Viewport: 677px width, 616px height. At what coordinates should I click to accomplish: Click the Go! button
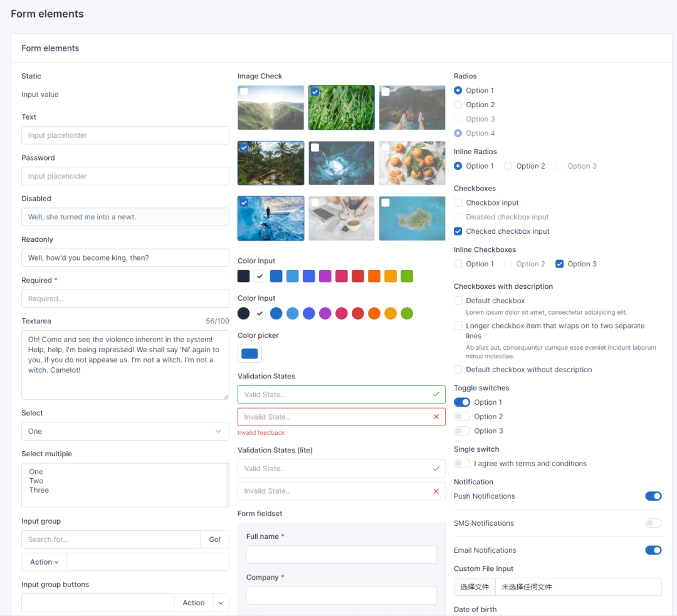[x=214, y=539]
